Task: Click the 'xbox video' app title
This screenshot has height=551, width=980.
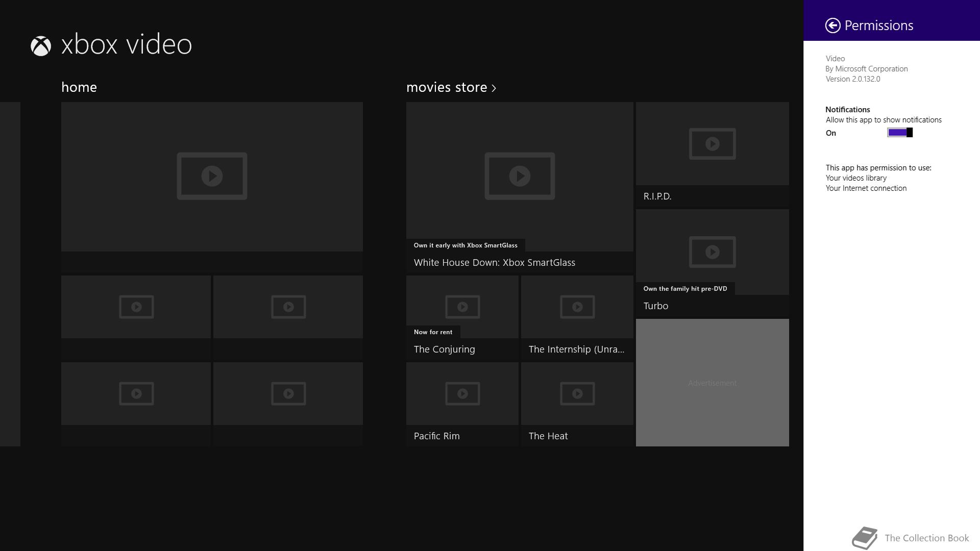Action: pyautogui.click(x=127, y=44)
